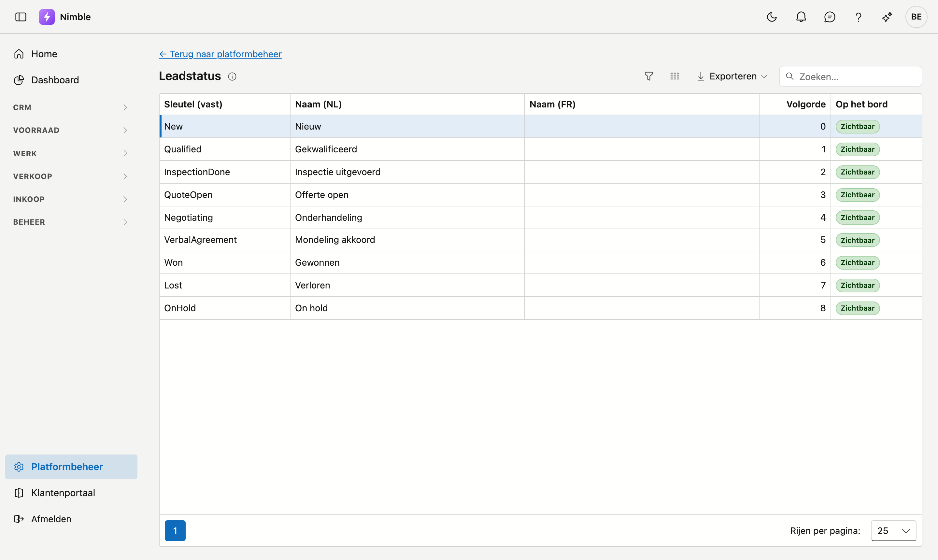The width and height of the screenshot is (938, 560).
Task: Show Leadstatus info tooltip icon
Action: 232,77
